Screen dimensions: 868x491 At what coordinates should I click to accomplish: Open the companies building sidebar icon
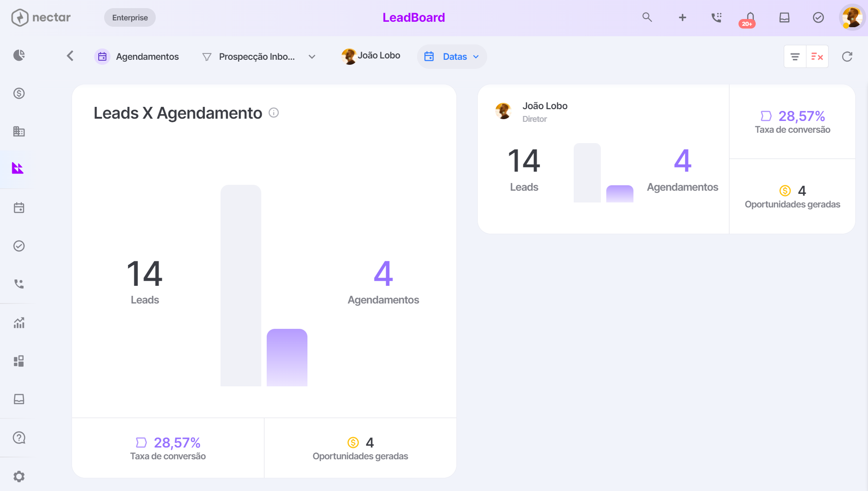pyautogui.click(x=19, y=131)
